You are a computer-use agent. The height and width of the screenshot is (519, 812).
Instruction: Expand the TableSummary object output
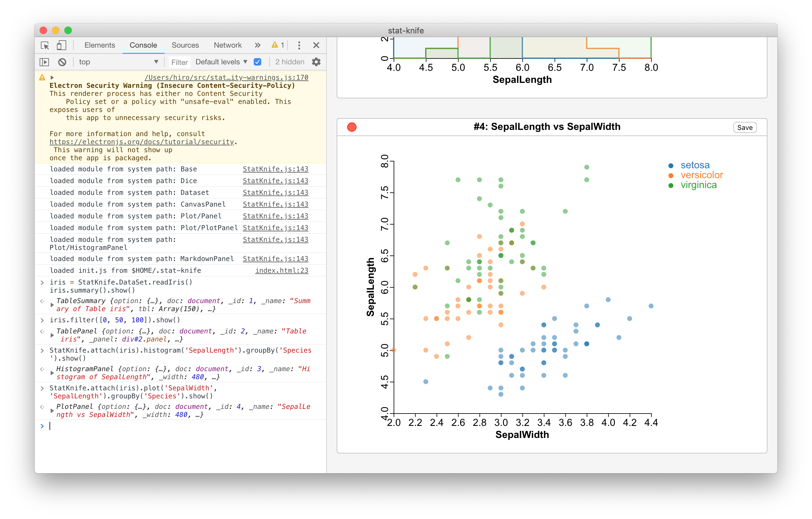[52, 305]
